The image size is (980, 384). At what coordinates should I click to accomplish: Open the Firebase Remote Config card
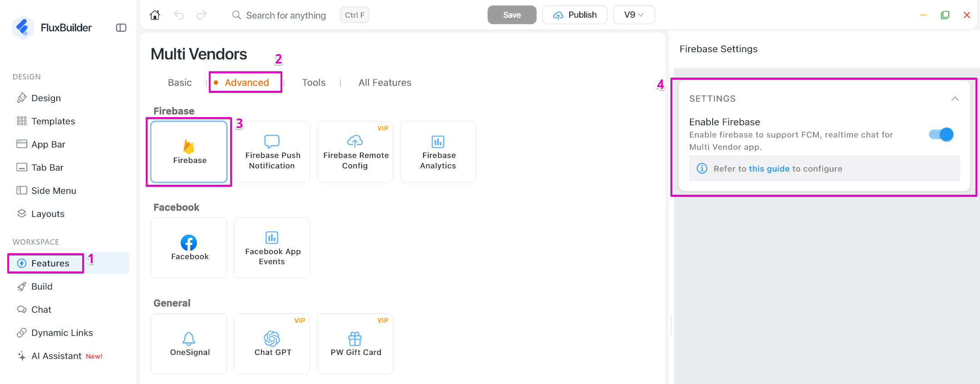pyautogui.click(x=355, y=152)
